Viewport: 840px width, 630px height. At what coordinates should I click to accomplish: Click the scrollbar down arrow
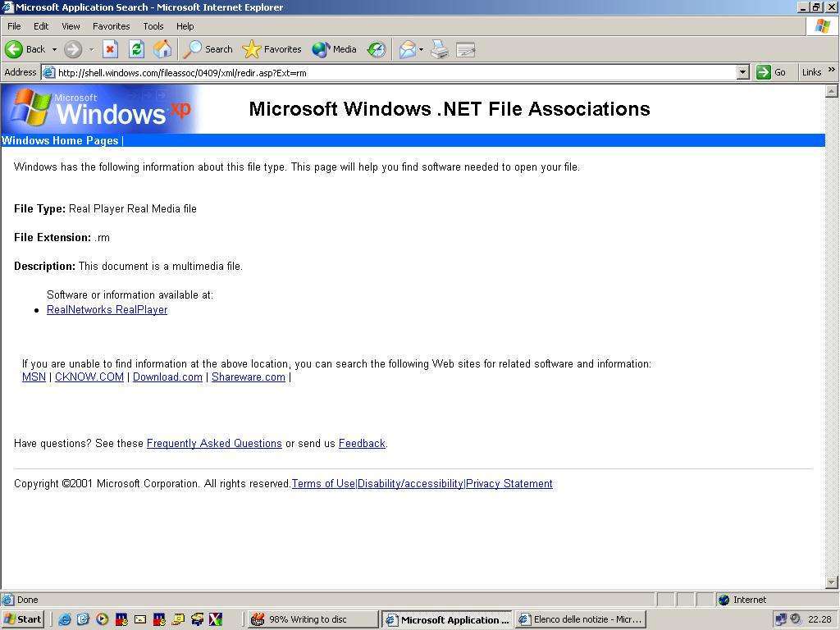click(x=832, y=582)
